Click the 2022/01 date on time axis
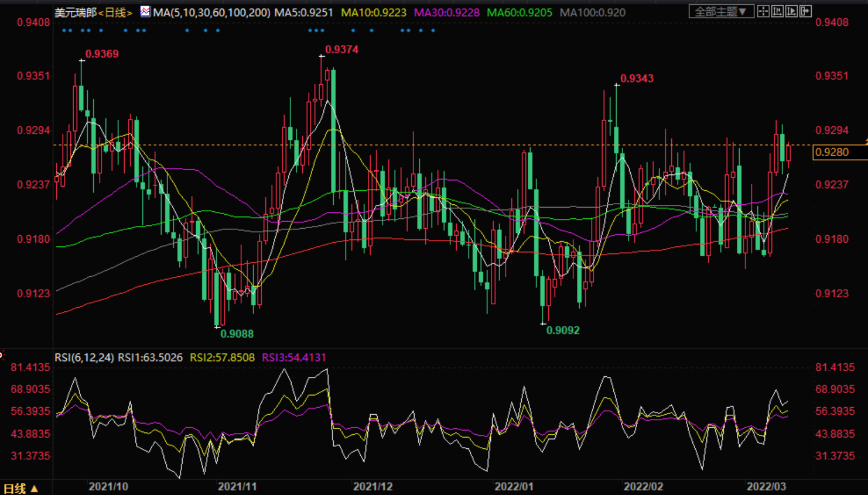The width and height of the screenshot is (868, 495). coord(514,487)
